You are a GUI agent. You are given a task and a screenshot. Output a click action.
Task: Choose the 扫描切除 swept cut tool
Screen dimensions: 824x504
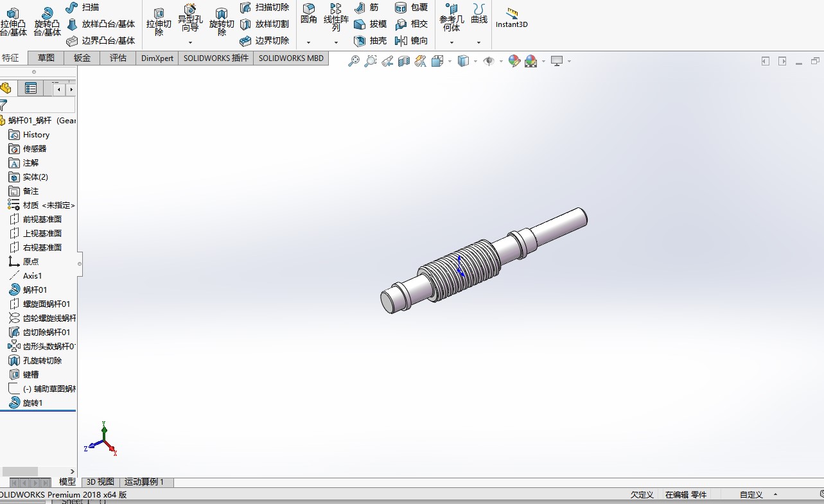(264, 7)
